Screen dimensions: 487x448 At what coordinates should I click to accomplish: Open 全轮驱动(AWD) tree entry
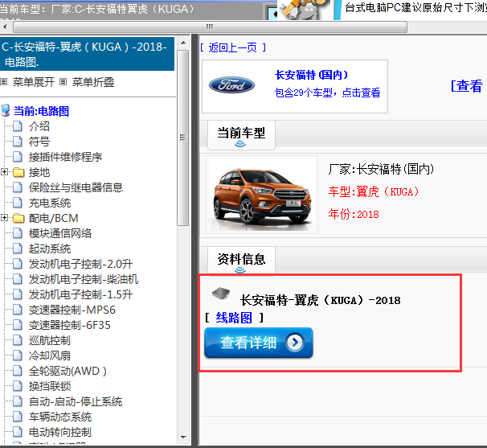click(x=68, y=371)
